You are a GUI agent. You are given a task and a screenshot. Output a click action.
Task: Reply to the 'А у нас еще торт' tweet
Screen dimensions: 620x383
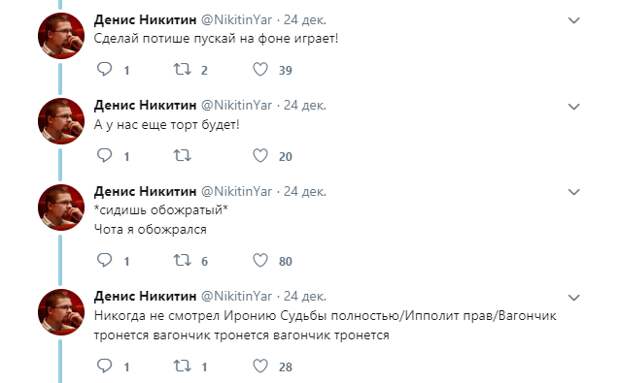[x=104, y=155]
